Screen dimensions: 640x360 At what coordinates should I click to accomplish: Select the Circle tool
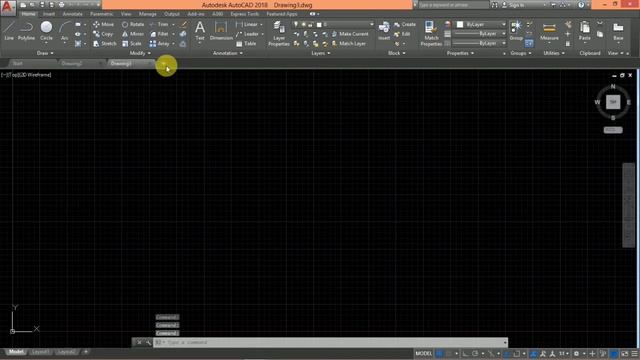tap(46, 31)
